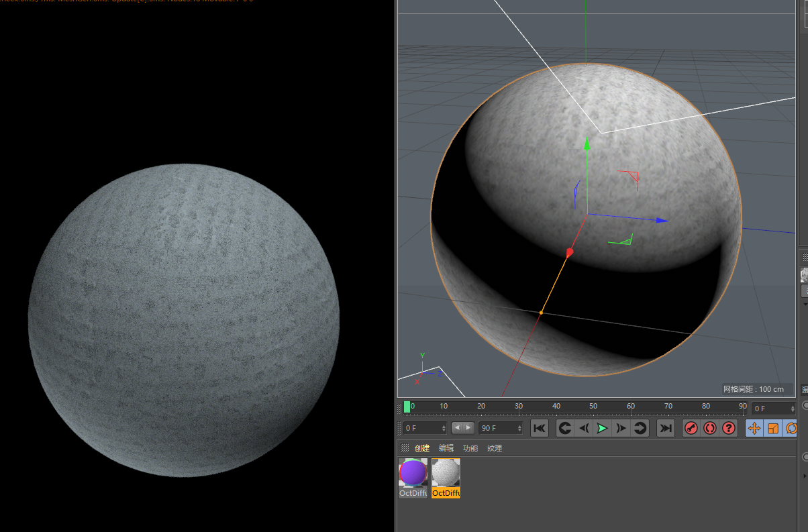Open the 编辑 menu in material manager
Viewport: 808px width, 532px height.
[x=446, y=448]
